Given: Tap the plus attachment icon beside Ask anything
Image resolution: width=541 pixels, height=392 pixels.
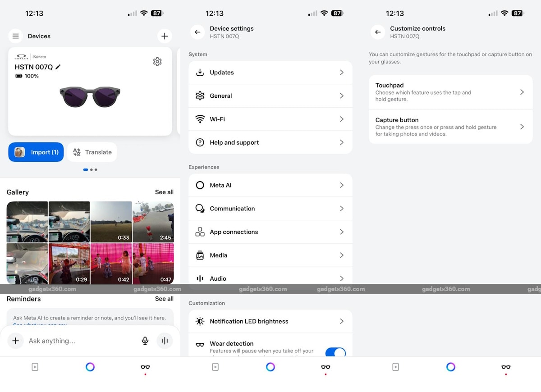Looking at the screenshot, I should coord(15,341).
